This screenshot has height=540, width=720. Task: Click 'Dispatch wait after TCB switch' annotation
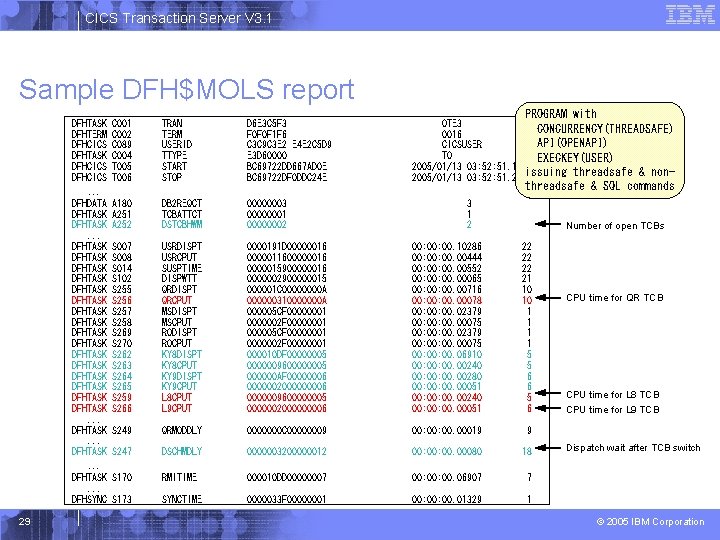(x=633, y=448)
